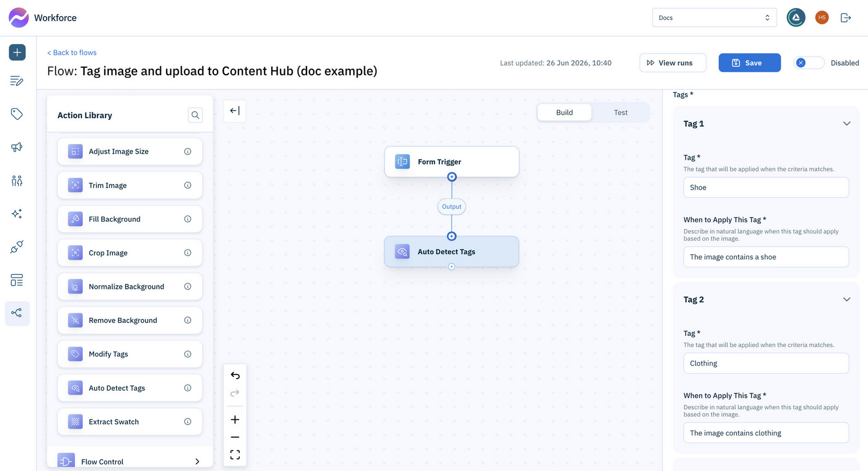The image size is (868, 471).
Task: Collapse the Tag 1 section chevron
Action: pos(847,124)
